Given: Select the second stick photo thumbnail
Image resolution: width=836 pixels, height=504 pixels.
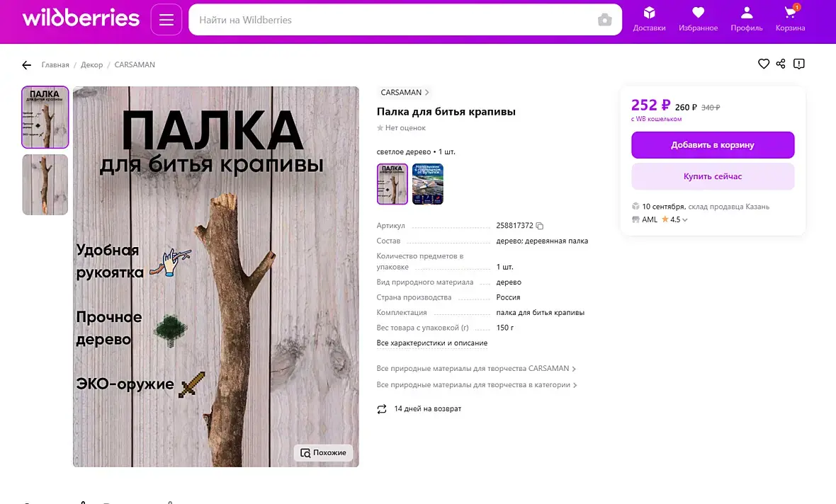Looking at the screenshot, I should (45, 184).
